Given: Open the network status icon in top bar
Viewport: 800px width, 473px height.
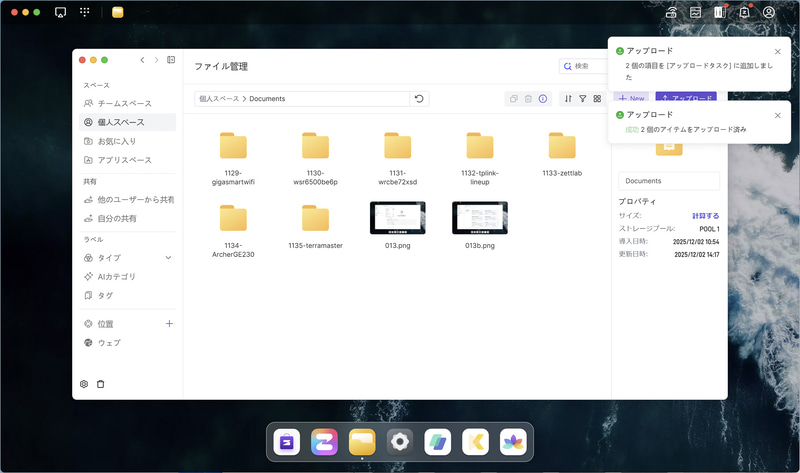Looking at the screenshot, I should point(671,12).
